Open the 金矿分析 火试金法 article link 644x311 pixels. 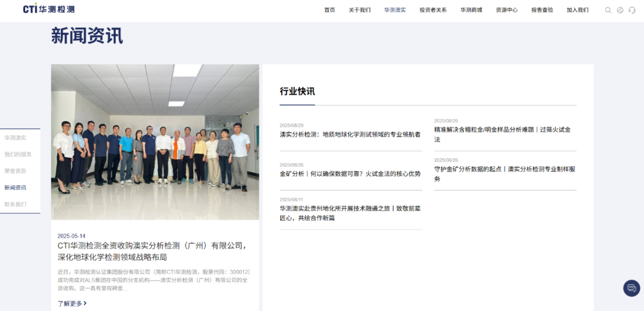[350, 174]
